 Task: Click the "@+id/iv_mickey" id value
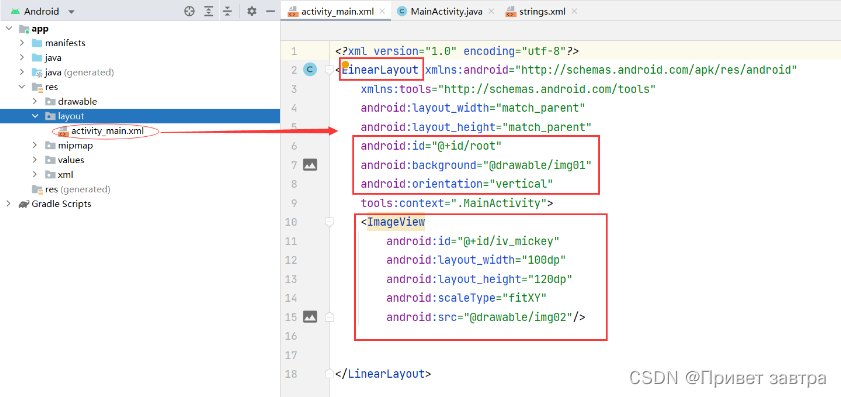(x=507, y=241)
